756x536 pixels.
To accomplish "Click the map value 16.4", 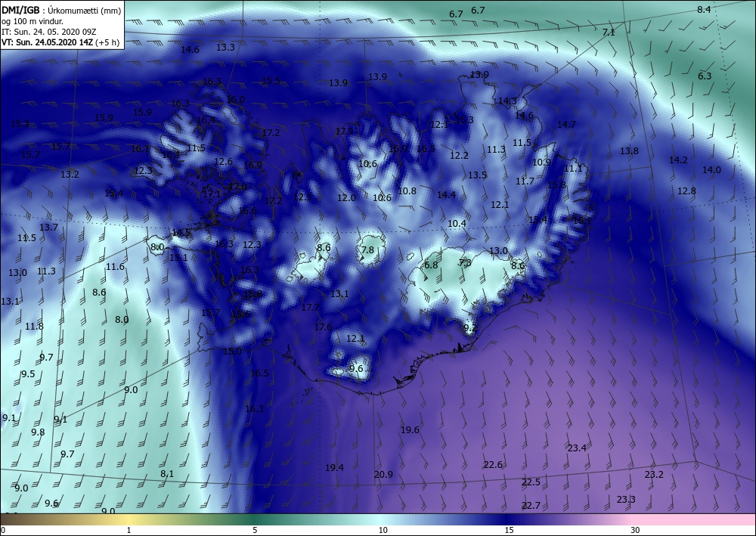I will (x=206, y=119).
